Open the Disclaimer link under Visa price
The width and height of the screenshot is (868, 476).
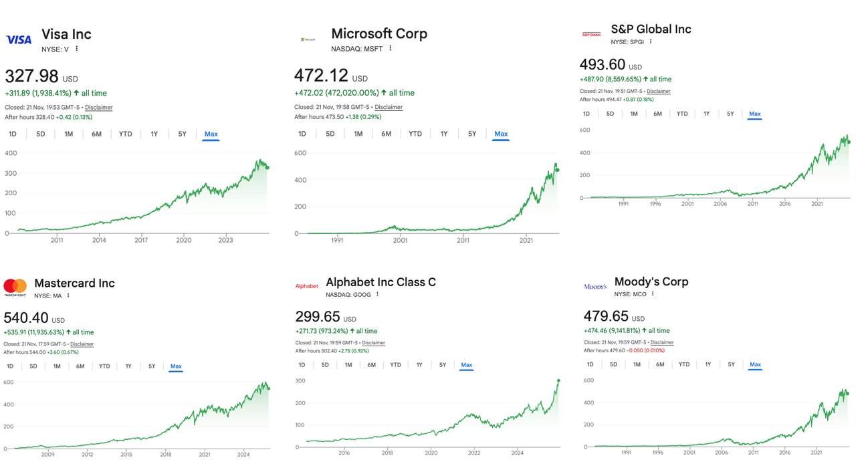pyautogui.click(x=98, y=107)
